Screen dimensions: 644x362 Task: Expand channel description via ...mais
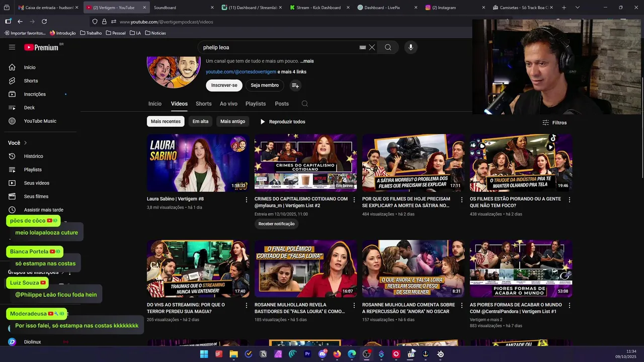click(x=307, y=61)
